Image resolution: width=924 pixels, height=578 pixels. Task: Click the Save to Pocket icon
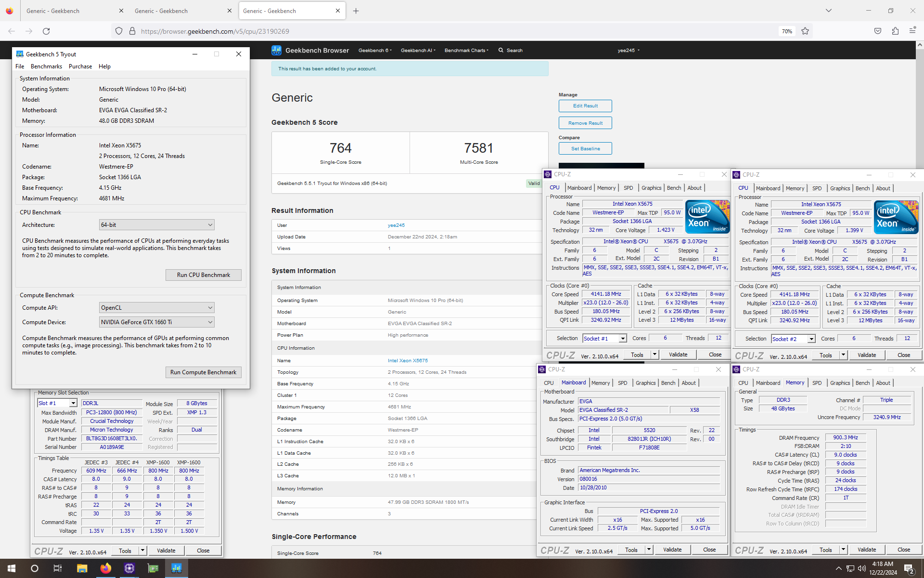(x=878, y=31)
